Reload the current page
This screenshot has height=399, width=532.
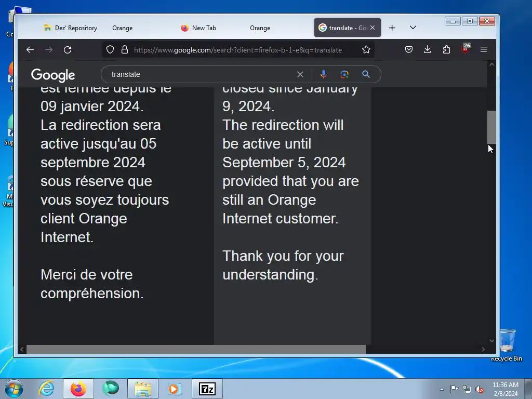coord(68,50)
